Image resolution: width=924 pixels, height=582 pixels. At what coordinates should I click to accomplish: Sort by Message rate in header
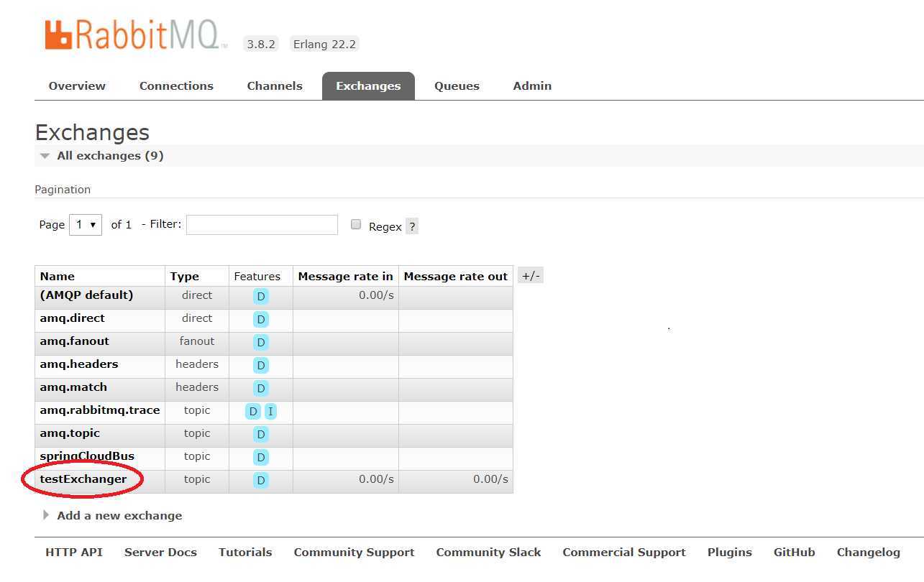(x=345, y=276)
